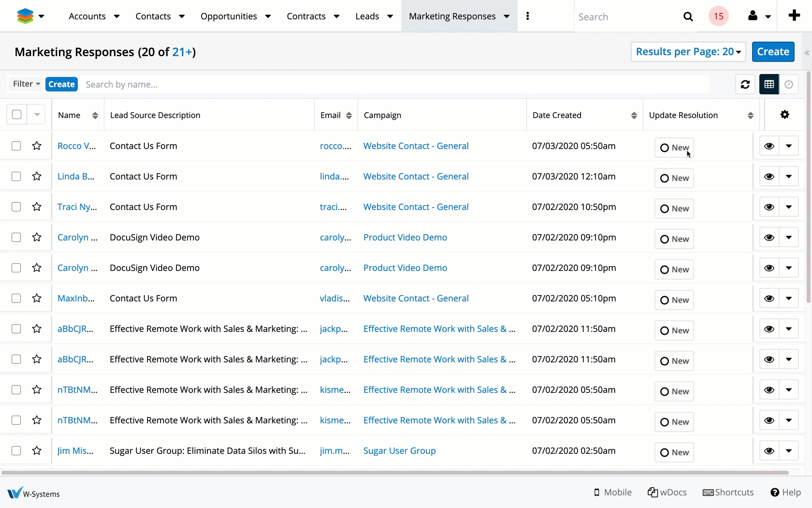
Task: Open the Shortcuts footer link
Action: tap(728, 492)
